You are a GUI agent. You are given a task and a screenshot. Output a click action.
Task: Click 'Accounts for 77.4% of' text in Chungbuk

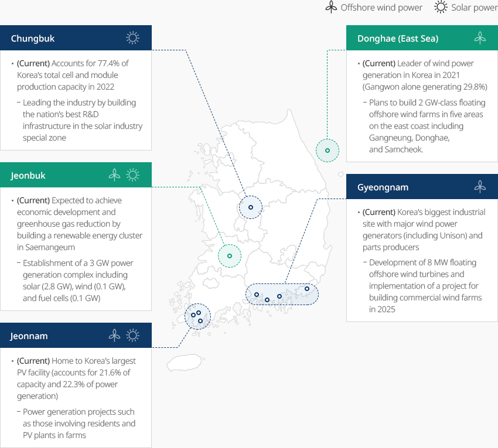coord(90,63)
